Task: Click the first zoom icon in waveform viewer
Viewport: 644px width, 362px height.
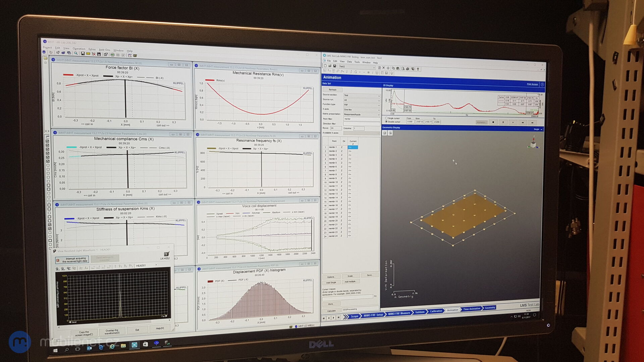Action: pos(57,268)
